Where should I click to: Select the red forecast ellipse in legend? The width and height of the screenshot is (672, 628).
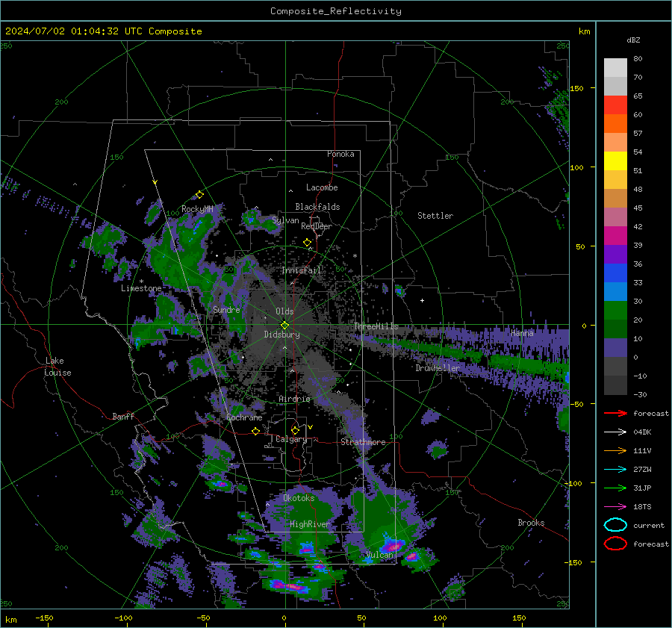(x=615, y=544)
